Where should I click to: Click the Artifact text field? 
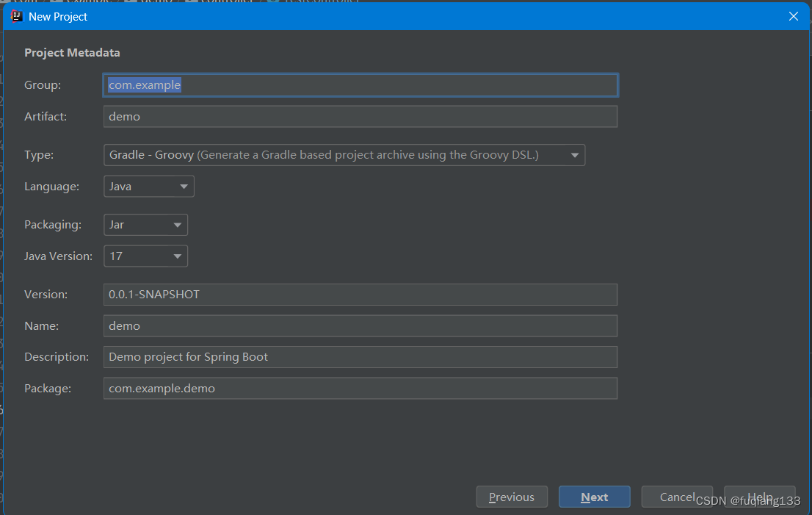pyautogui.click(x=360, y=117)
